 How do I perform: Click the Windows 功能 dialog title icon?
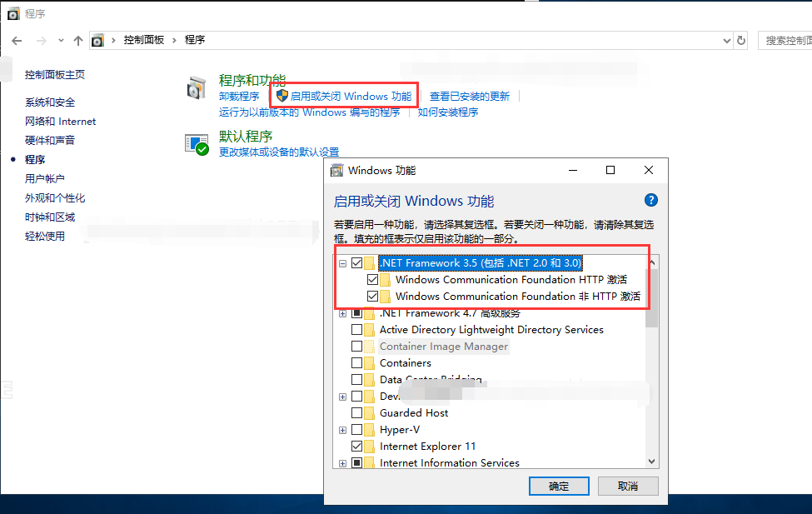click(337, 171)
